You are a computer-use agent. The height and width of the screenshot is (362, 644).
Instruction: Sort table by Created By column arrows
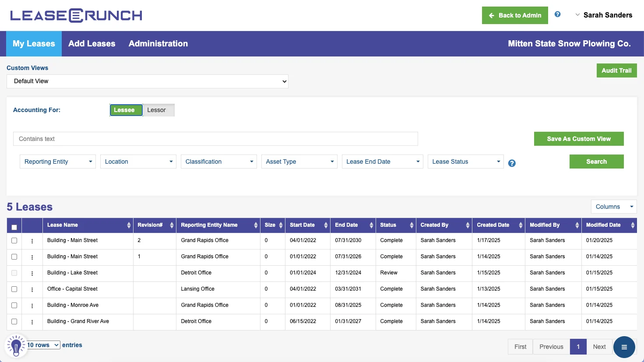tap(468, 225)
